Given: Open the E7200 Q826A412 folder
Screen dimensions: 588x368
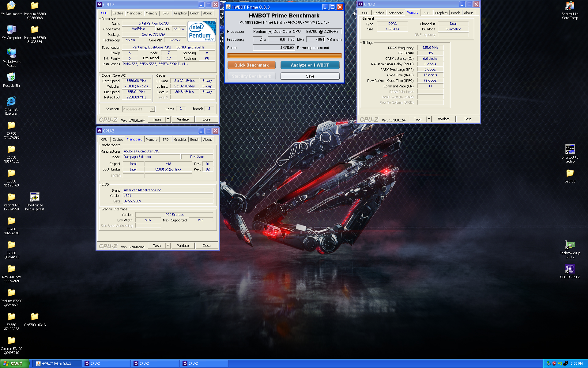Looking at the screenshot, I should [11, 249].
